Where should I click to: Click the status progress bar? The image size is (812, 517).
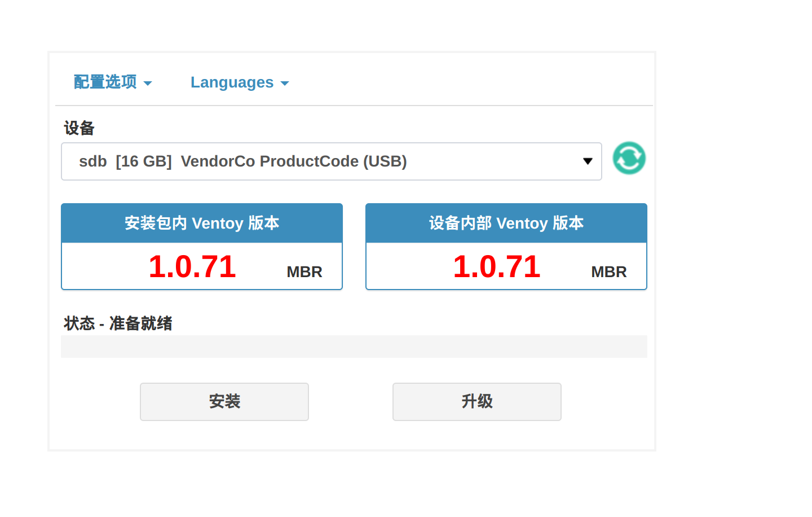(354, 347)
